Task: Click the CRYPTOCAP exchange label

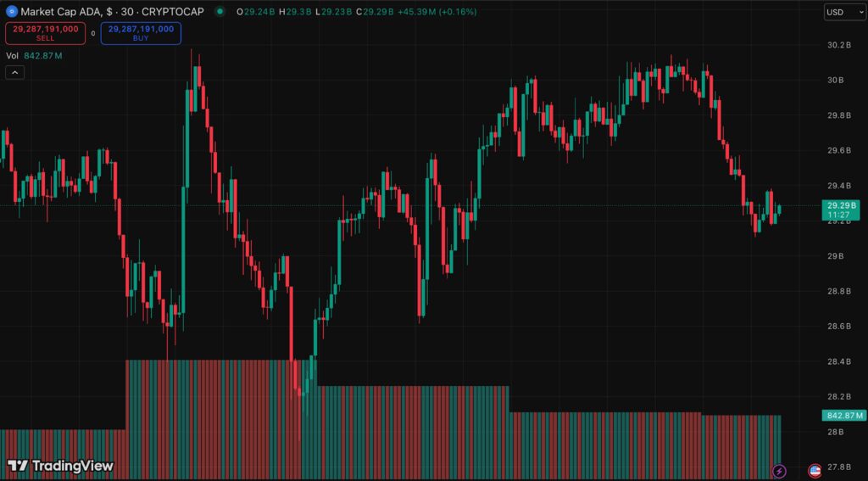Action: point(171,12)
